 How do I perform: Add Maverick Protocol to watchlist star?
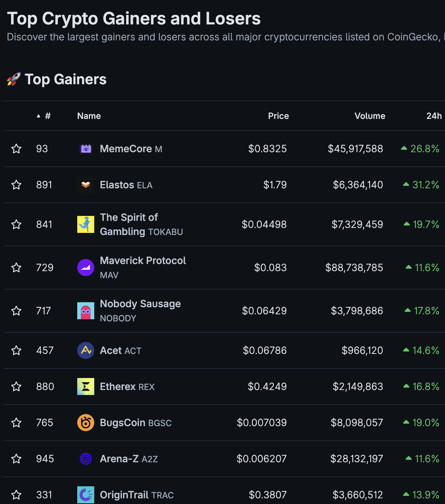coord(16,268)
